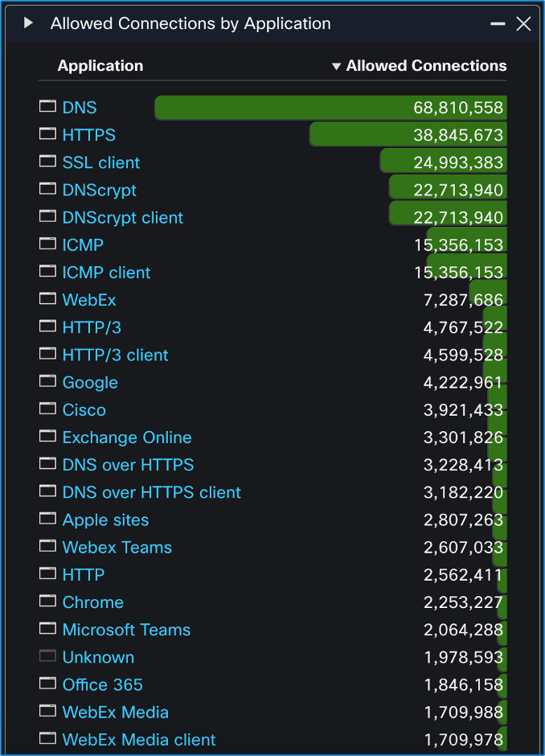Click the application icon next to HTTPS
The height and width of the screenshot is (756, 545).
[x=48, y=134]
